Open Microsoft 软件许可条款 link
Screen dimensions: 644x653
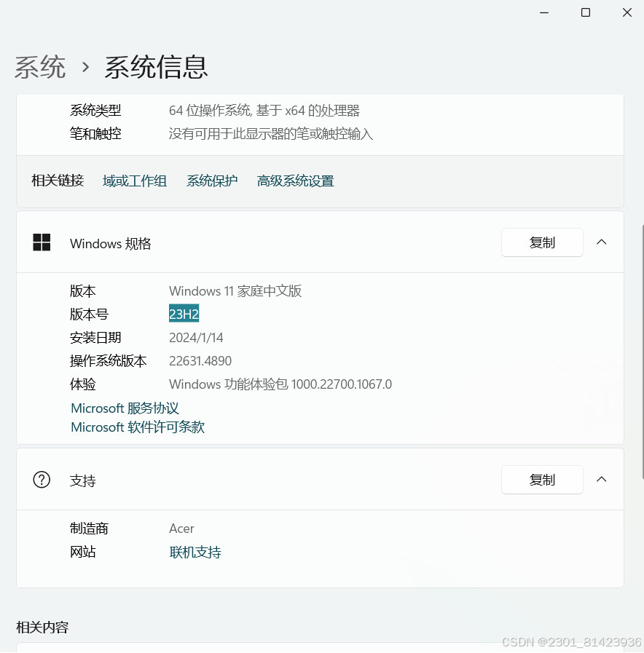click(x=138, y=427)
